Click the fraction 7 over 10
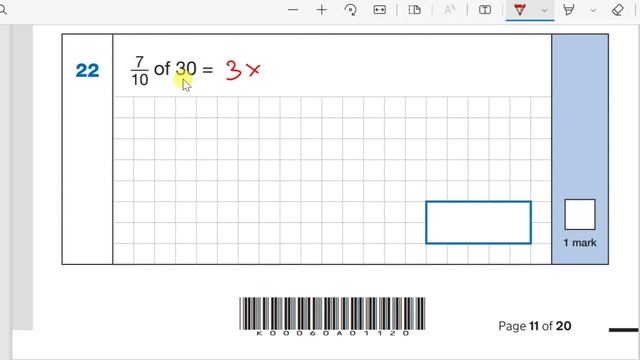Viewport: 640px width, 360px height. click(x=140, y=71)
